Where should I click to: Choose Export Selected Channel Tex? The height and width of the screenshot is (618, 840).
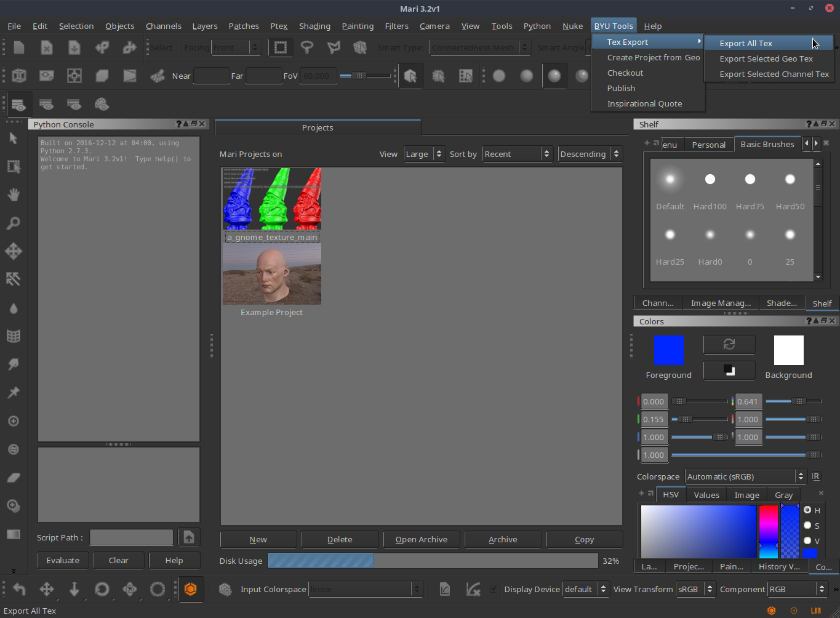click(x=769, y=74)
